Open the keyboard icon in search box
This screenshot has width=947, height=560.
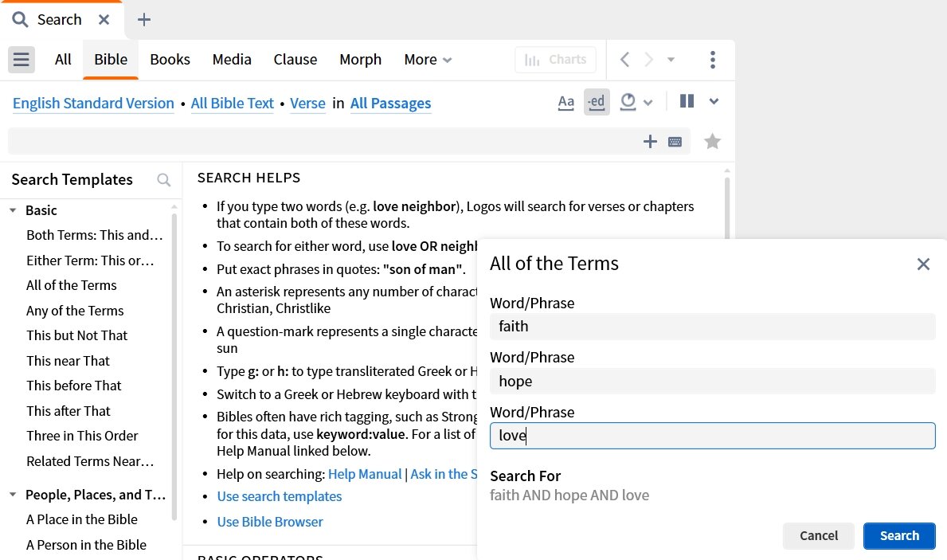(675, 142)
